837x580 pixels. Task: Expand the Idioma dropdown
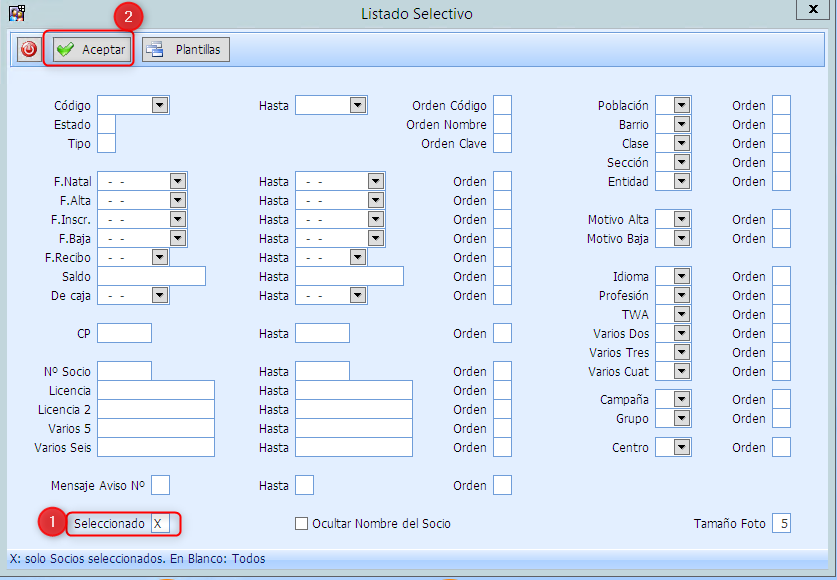coord(681,276)
